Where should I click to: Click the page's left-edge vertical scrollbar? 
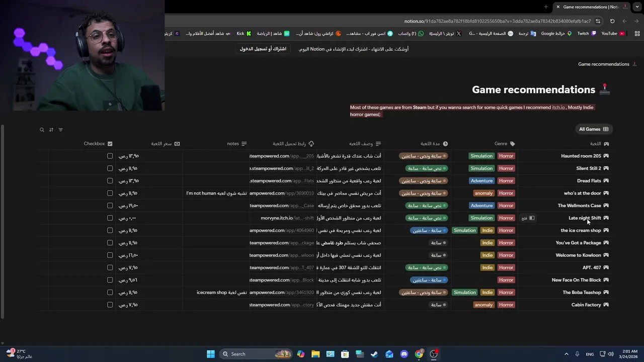(3, 221)
